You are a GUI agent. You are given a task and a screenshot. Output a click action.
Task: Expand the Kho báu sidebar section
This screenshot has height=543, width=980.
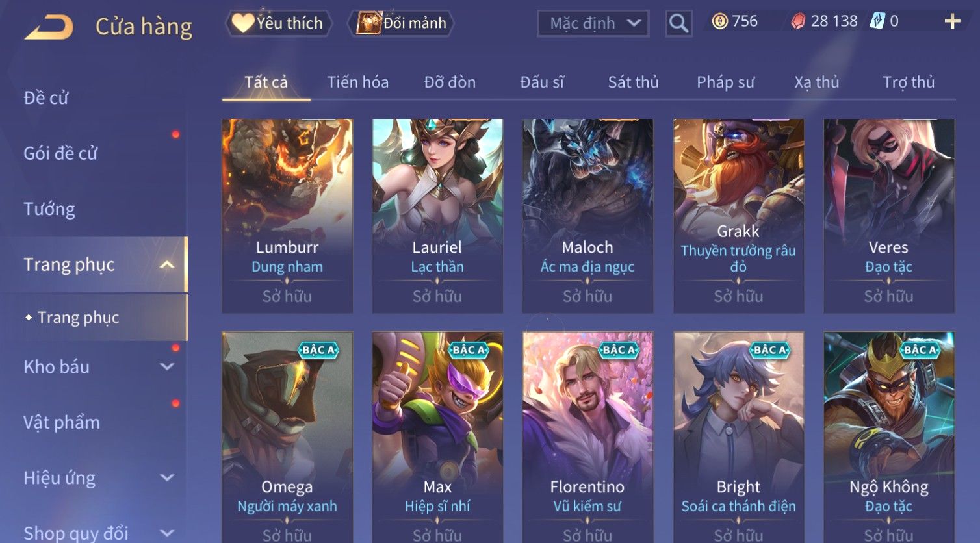click(167, 366)
